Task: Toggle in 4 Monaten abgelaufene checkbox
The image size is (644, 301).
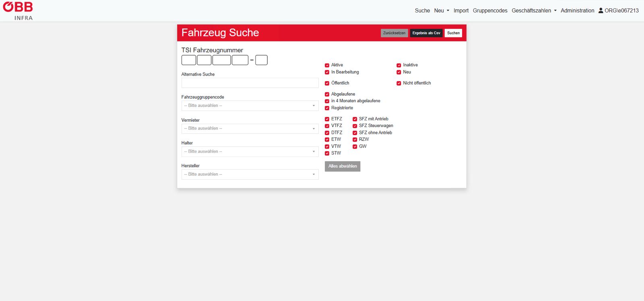Action: [327, 101]
